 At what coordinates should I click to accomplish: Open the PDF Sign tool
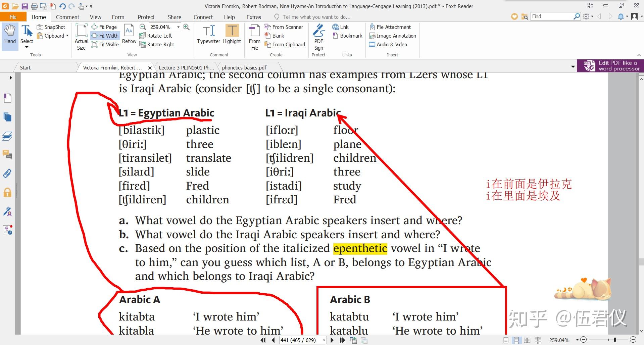point(318,37)
